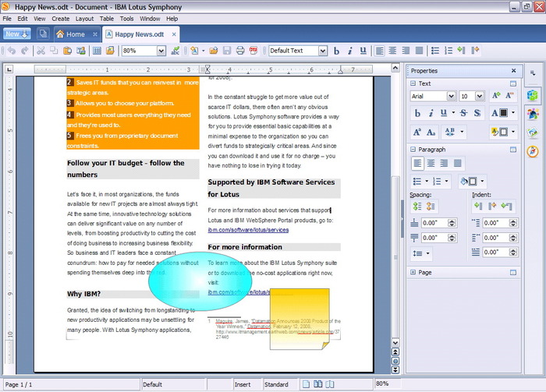Click the New button
The image size is (546, 392).
point(15,34)
